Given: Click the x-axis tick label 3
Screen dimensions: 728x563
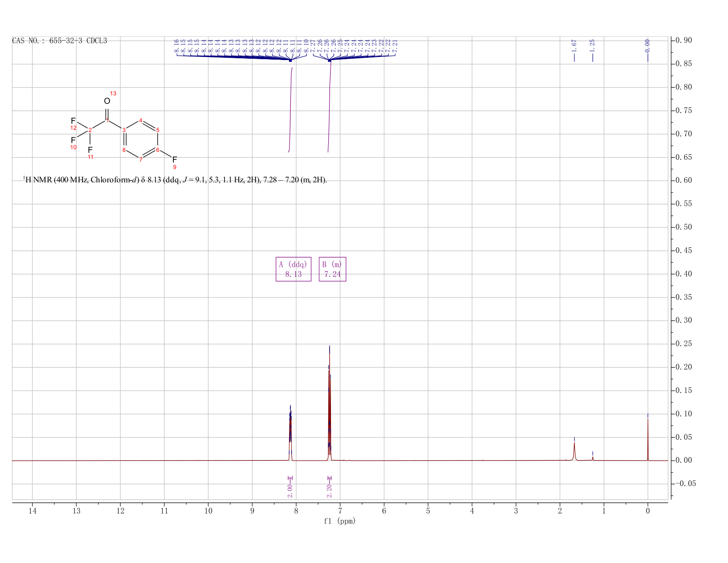Looking at the screenshot, I should click(x=516, y=511).
